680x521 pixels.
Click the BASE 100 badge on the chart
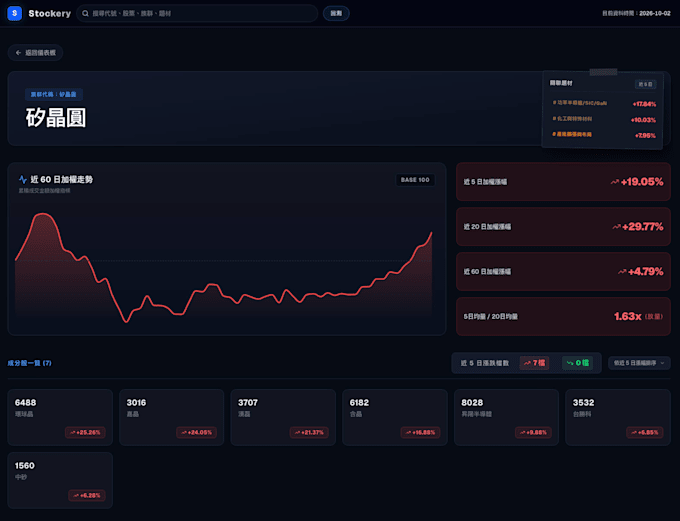(x=415, y=180)
